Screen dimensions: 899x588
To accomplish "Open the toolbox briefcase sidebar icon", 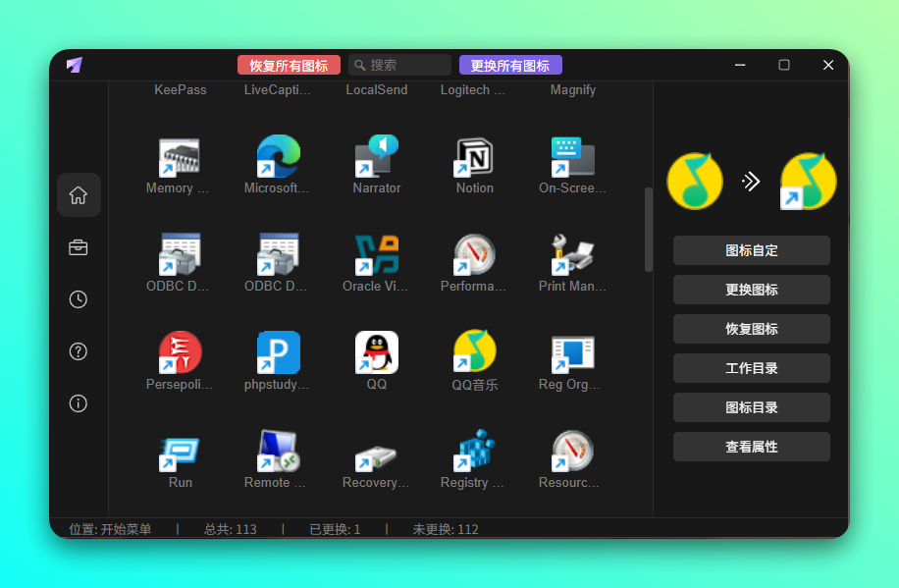I will 79,247.
